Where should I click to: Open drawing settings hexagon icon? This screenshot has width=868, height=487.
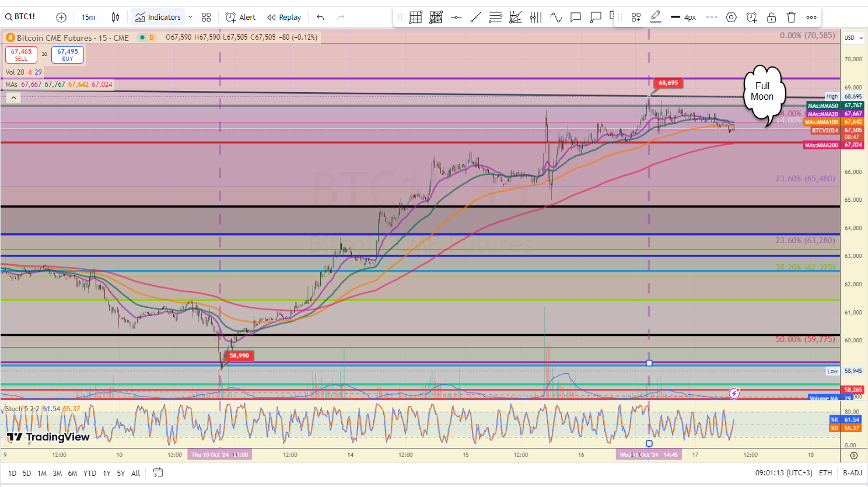(731, 17)
